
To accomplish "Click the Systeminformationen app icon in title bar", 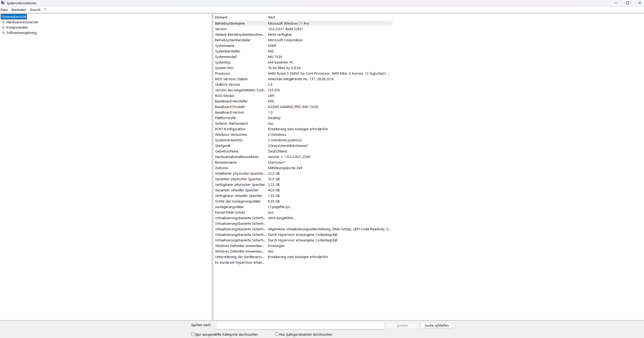I will pyautogui.click(x=3, y=3).
